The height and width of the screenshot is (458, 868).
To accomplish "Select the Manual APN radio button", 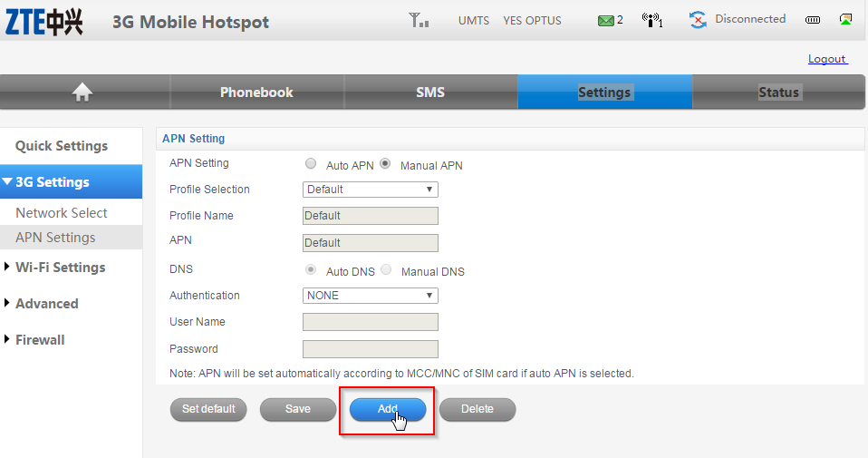I will [385, 164].
